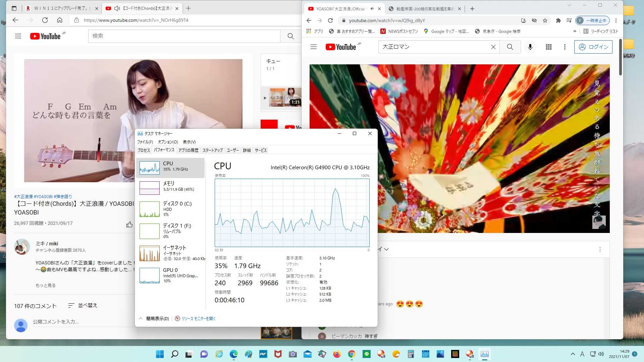This screenshot has height=362, width=644.
Task: Open the Options menu in Task Manager
Action: [x=168, y=142]
